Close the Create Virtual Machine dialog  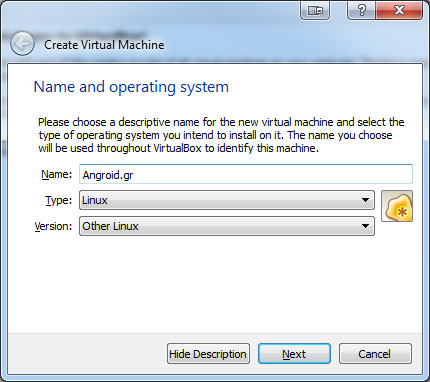(x=399, y=10)
